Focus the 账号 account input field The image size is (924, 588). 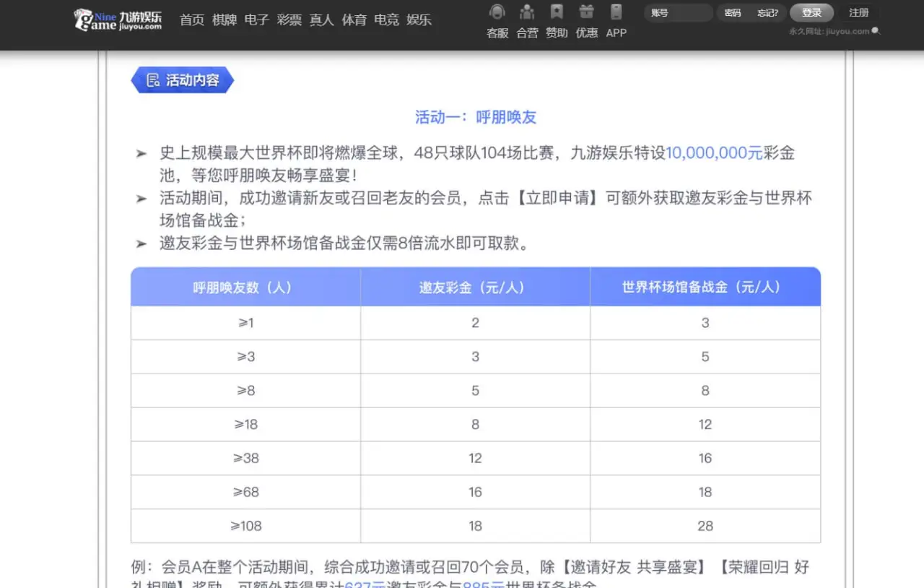coord(677,13)
